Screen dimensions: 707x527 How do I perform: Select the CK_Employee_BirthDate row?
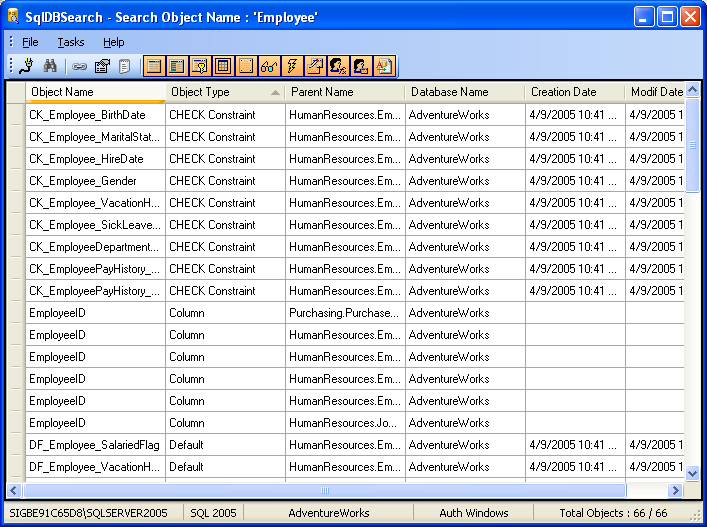(x=345, y=115)
